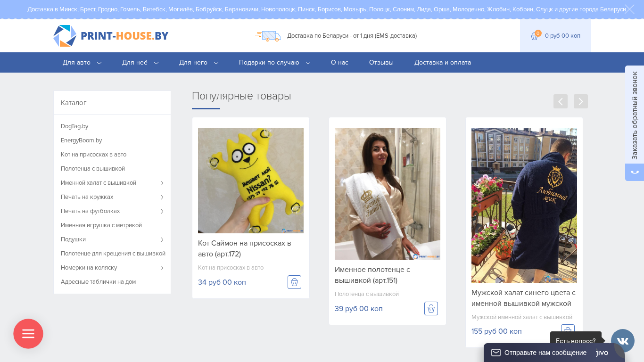Expand Номерки на коляску submenu arrow
This screenshot has height=362, width=644.
(162, 268)
